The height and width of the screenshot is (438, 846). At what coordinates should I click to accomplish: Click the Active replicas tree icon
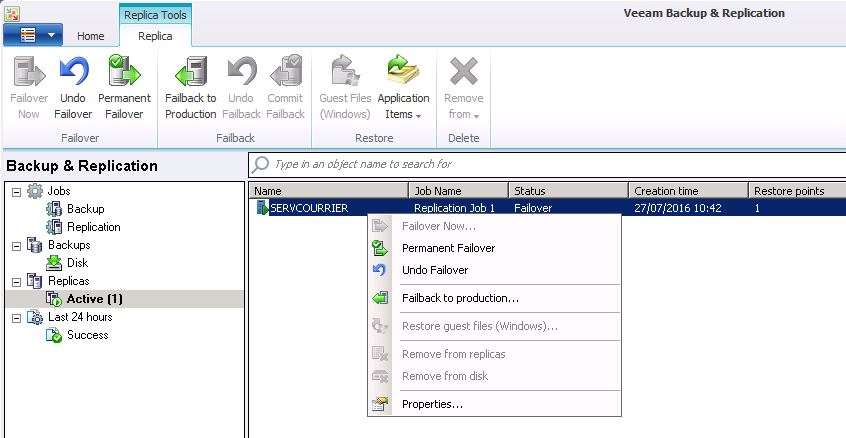pyautogui.click(x=54, y=299)
